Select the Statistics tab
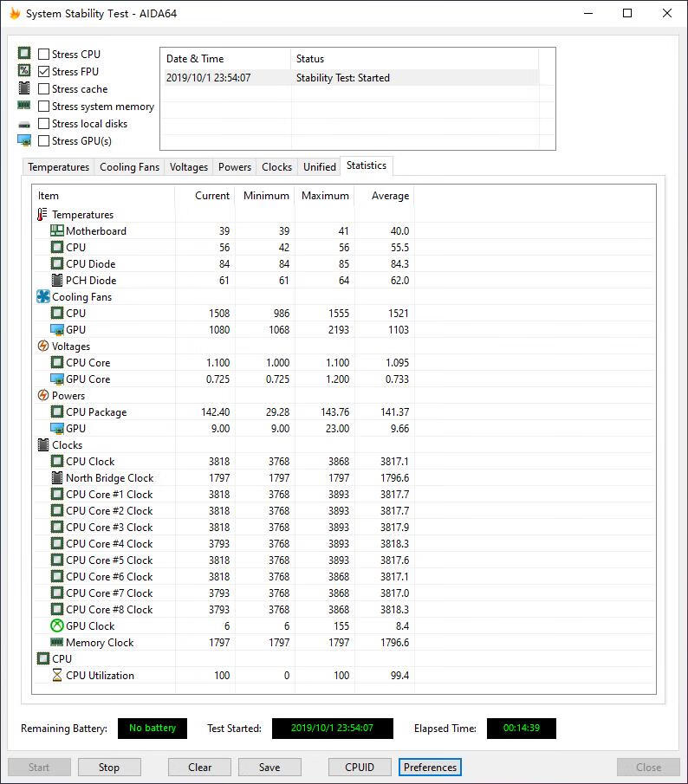 pyautogui.click(x=367, y=165)
